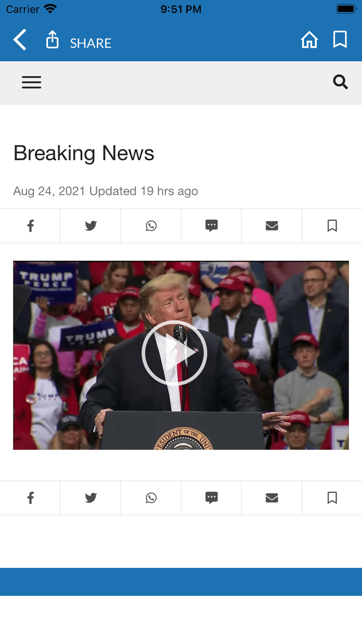
Task: Email the article from the upper share row
Action: pyautogui.click(x=272, y=226)
